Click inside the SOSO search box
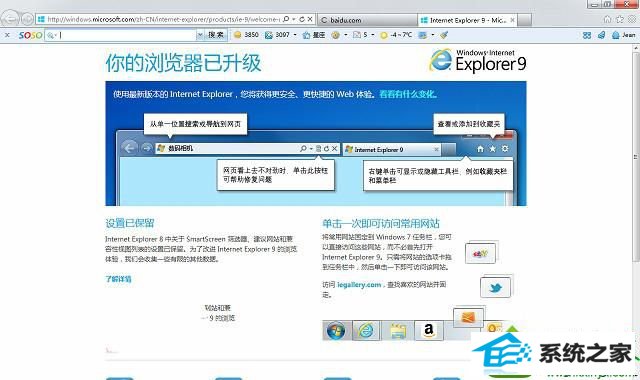The image size is (640, 380). click(x=127, y=36)
